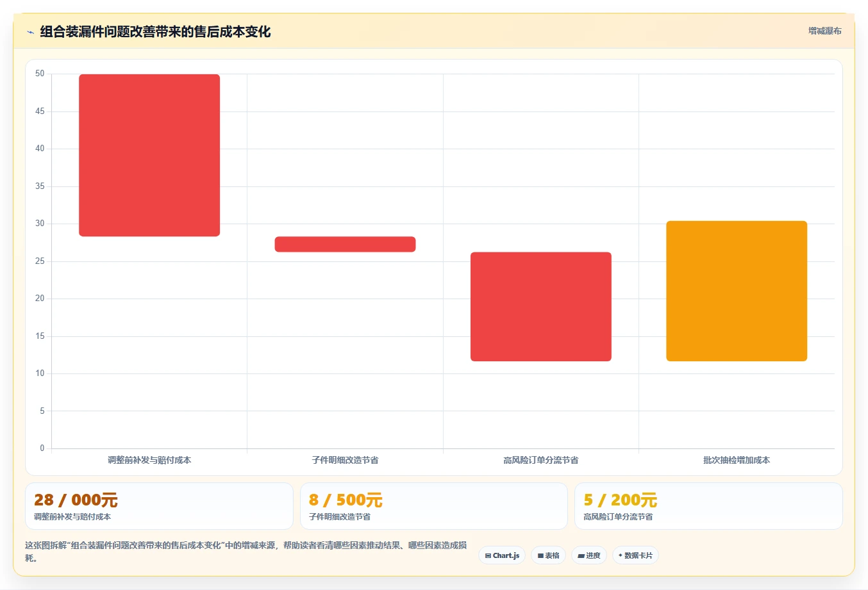
Task: Click the 进度 tag chip
Action: point(589,555)
